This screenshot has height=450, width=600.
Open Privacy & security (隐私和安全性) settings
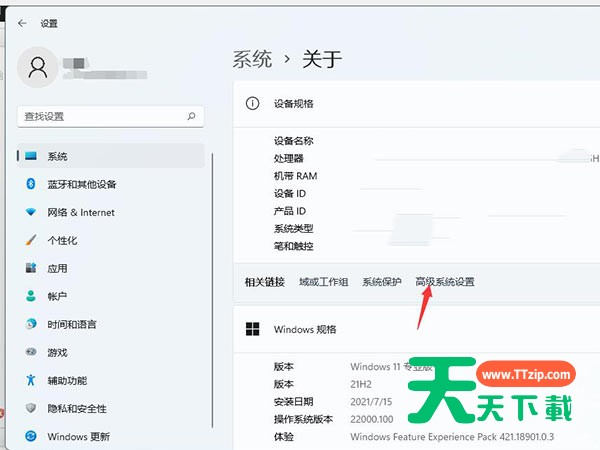coord(77,408)
